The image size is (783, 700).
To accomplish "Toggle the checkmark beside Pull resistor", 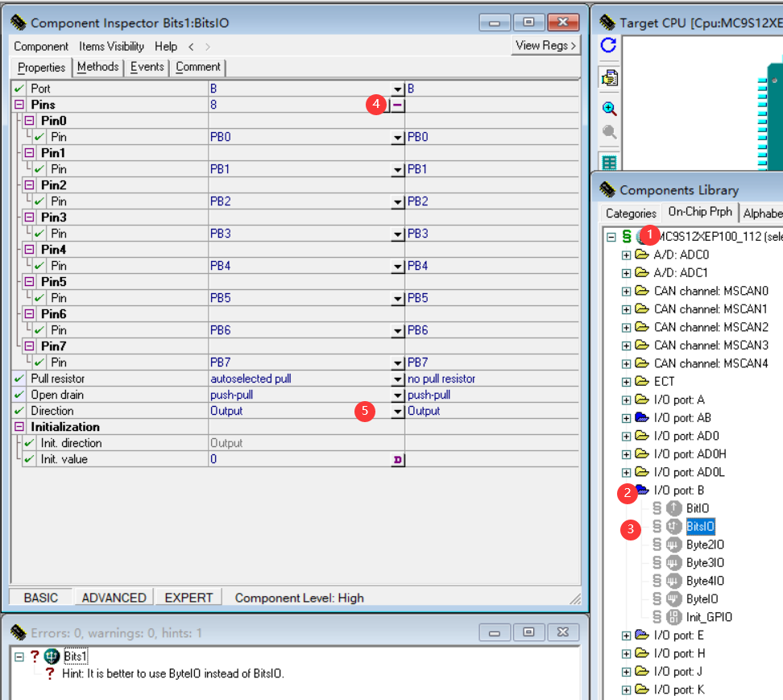I will pyautogui.click(x=19, y=379).
